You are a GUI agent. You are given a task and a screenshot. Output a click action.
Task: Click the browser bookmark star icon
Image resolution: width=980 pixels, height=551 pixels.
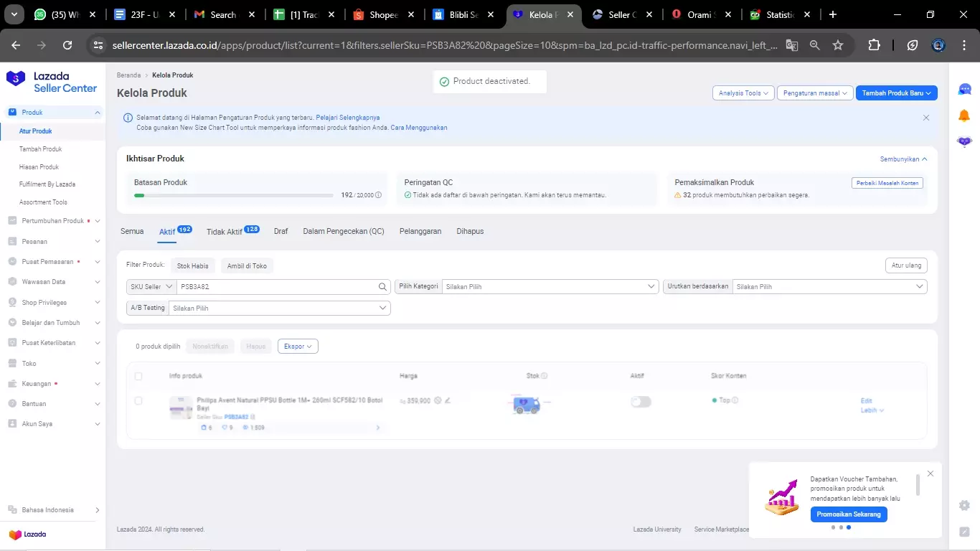837,44
